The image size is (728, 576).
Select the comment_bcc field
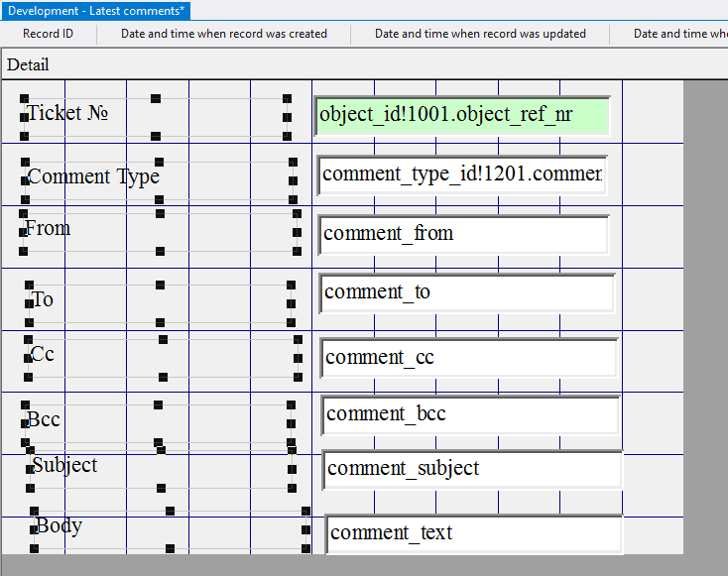pos(469,414)
